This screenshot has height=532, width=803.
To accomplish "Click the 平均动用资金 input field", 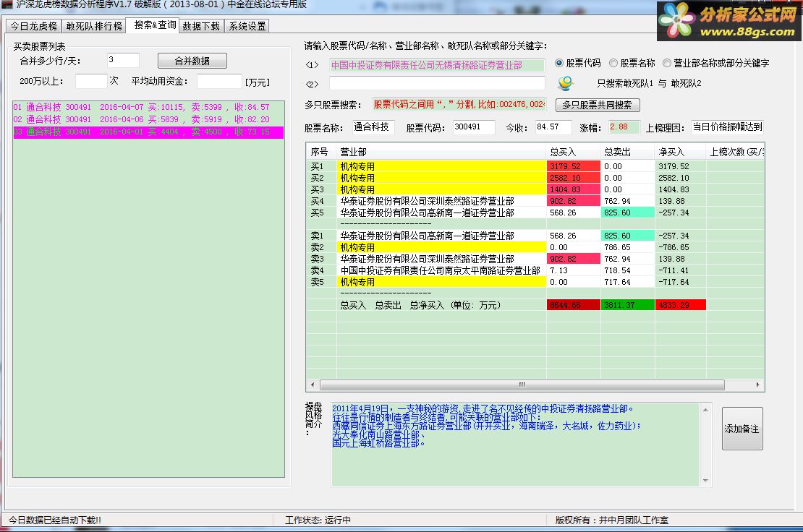I will point(219,81).
